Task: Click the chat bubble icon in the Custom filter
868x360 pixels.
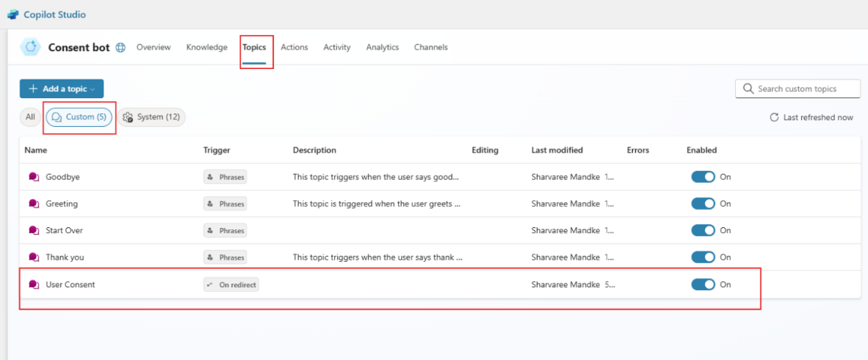Action: click(56, 117)
